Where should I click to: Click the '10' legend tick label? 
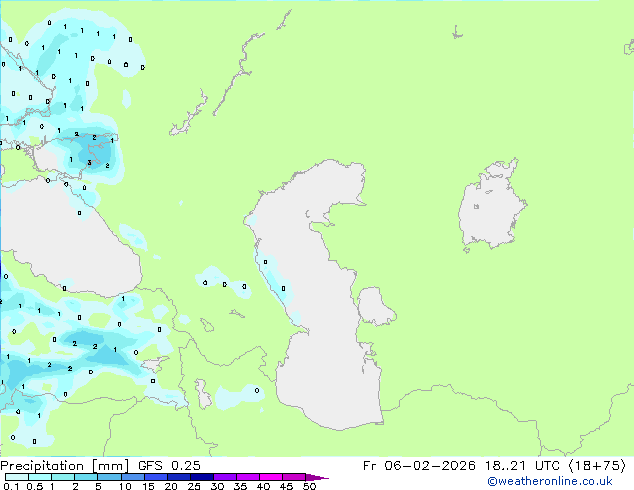tap(125, 486)
